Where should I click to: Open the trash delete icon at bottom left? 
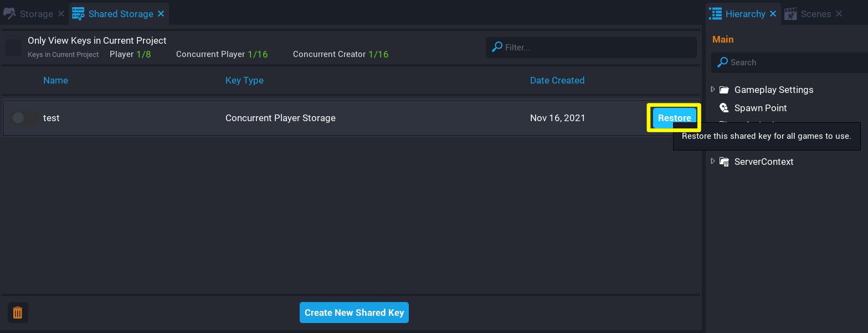pyautogui.click(x=18, y=313)
